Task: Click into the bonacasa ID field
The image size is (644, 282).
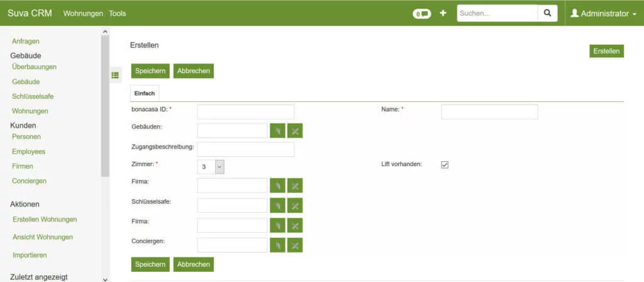Action: tap(245, 112)
